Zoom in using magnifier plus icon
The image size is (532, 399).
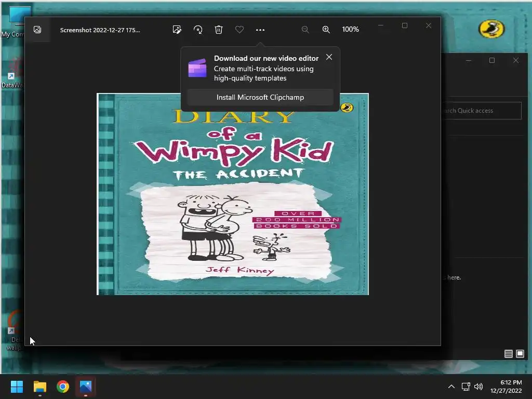coord(326,30)
